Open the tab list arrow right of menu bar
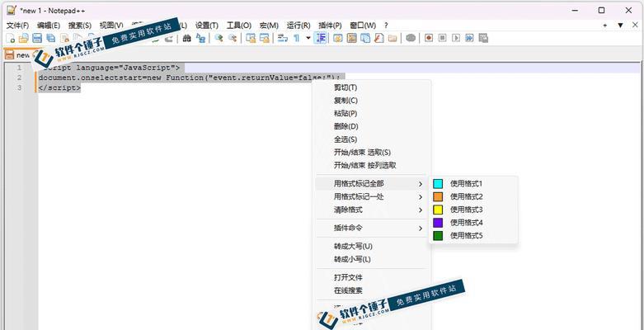644x330 pixels. coord(621,25)
